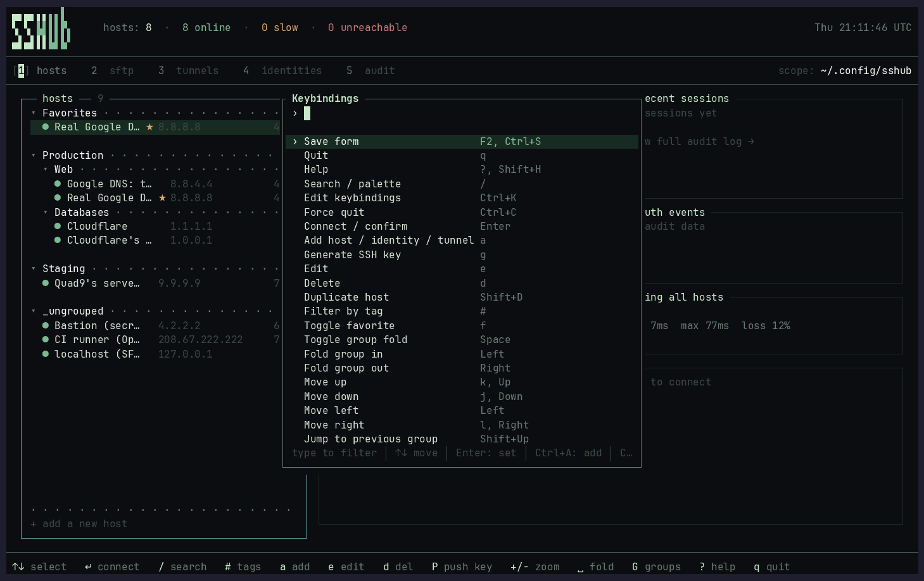The image size is (924, 581).
Task: Select the Quit keybinding row
Action: point(462,156)
